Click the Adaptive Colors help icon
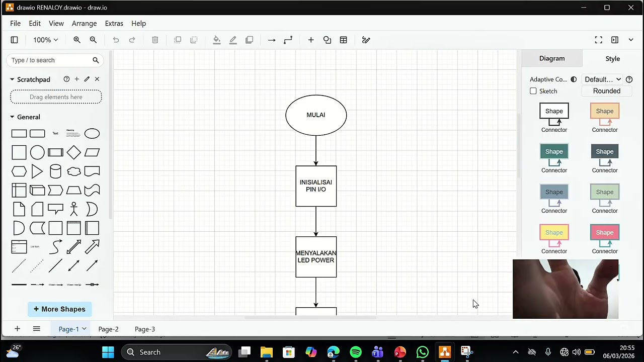This screenshot has width=644, height=362. pos(629,79)
